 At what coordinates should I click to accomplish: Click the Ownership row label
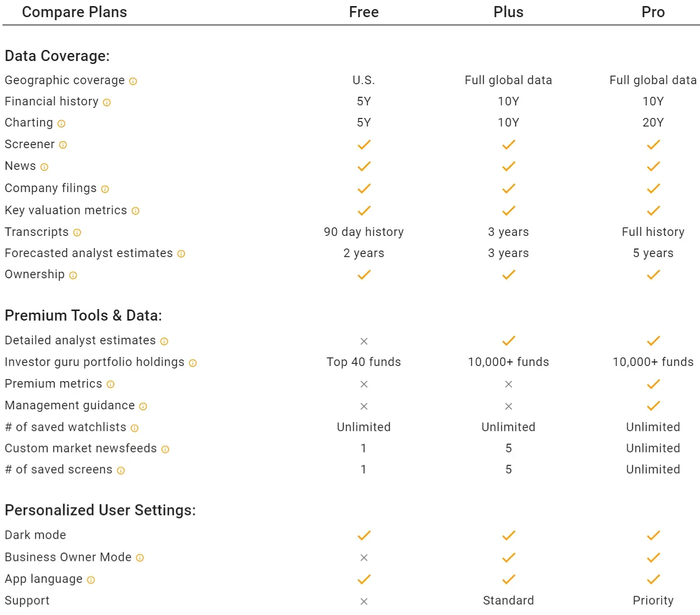tap(35, 274)
